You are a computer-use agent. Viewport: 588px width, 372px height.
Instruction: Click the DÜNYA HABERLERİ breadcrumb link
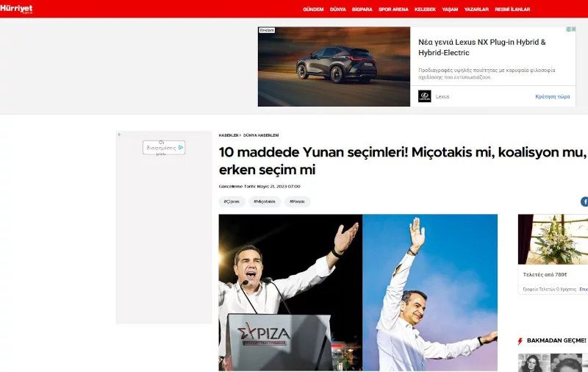pos(261,135)
